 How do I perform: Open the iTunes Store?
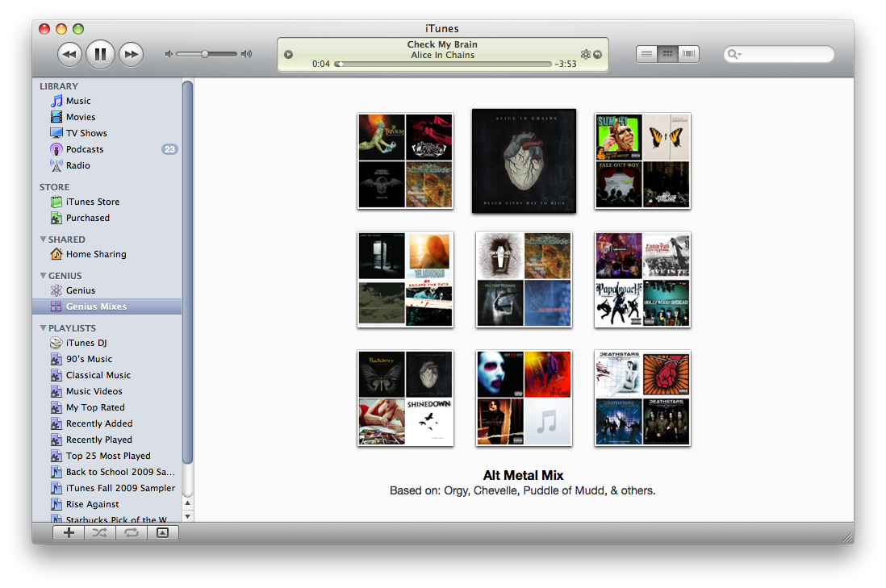[x=107, y=202]
